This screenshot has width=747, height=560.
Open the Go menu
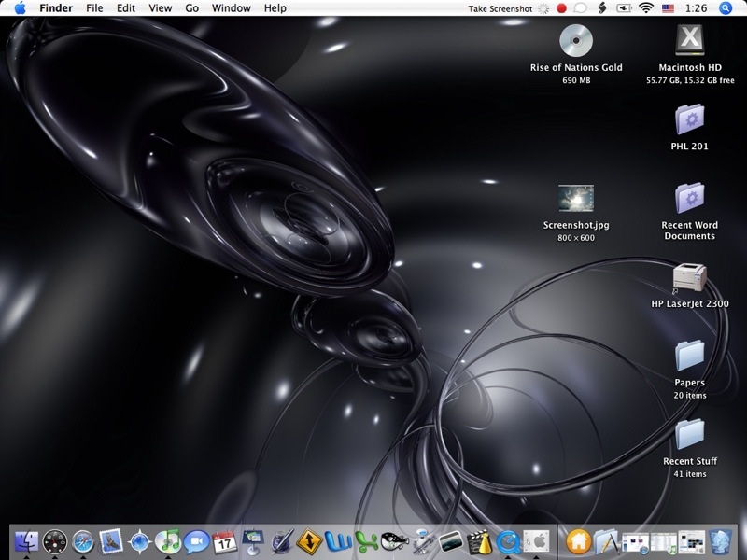(x=191, y=8)
